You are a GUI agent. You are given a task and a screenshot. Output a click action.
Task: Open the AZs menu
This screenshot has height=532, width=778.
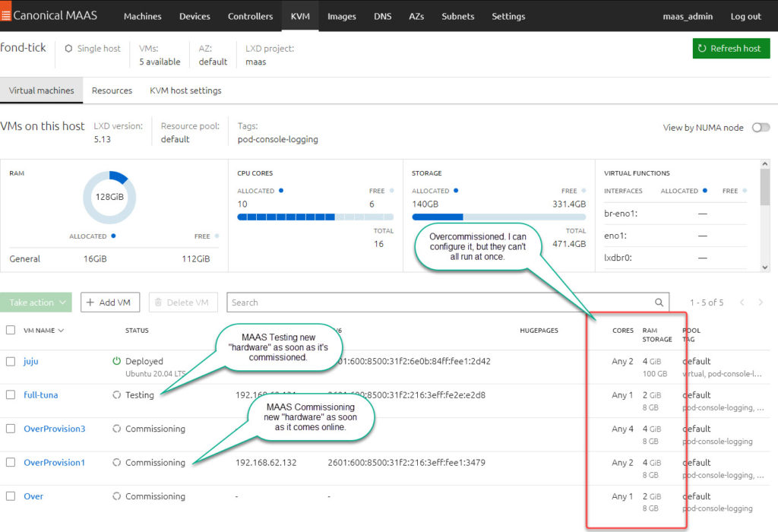pos(416,16)
